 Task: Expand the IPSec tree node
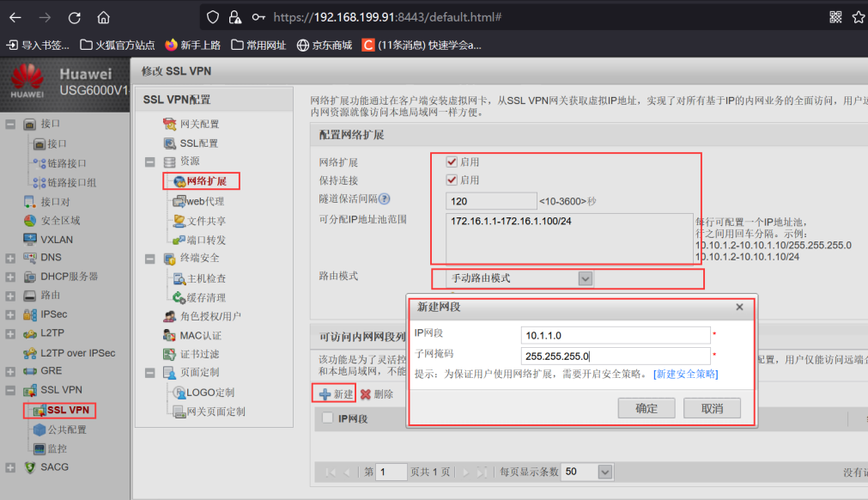[x=10, y=315]
